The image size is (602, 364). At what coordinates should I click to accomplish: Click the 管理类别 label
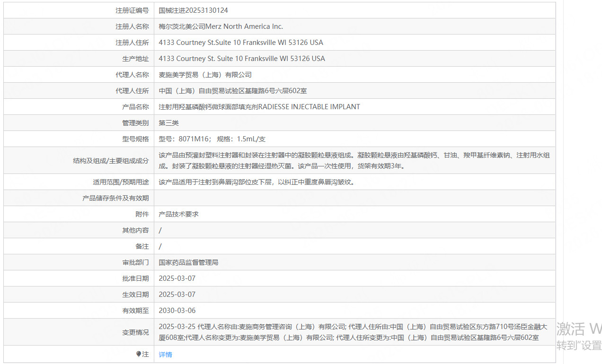click(135, 122)
